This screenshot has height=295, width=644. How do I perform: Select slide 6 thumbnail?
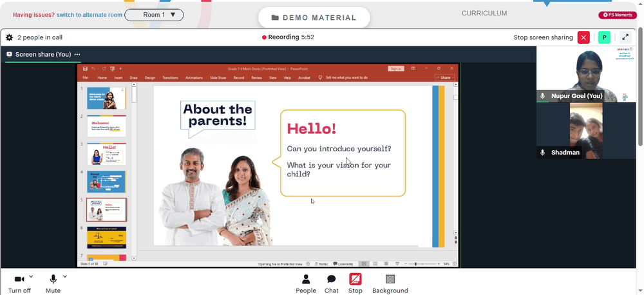click(106, 238)
